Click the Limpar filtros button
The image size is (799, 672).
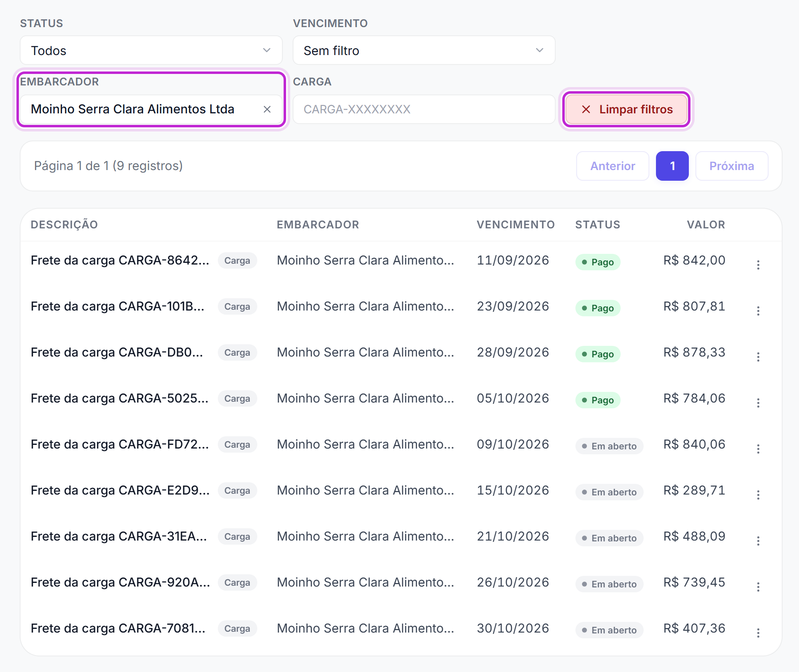click(626, 109)
